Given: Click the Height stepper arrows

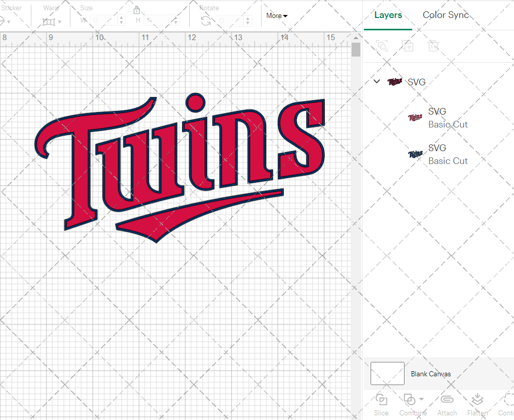Looking at the screenshot, I should point(176,21).
